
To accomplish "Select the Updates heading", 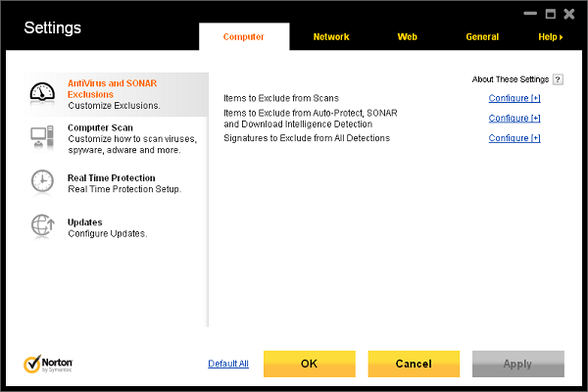I will pyautogui.click(x=84, y=222).
